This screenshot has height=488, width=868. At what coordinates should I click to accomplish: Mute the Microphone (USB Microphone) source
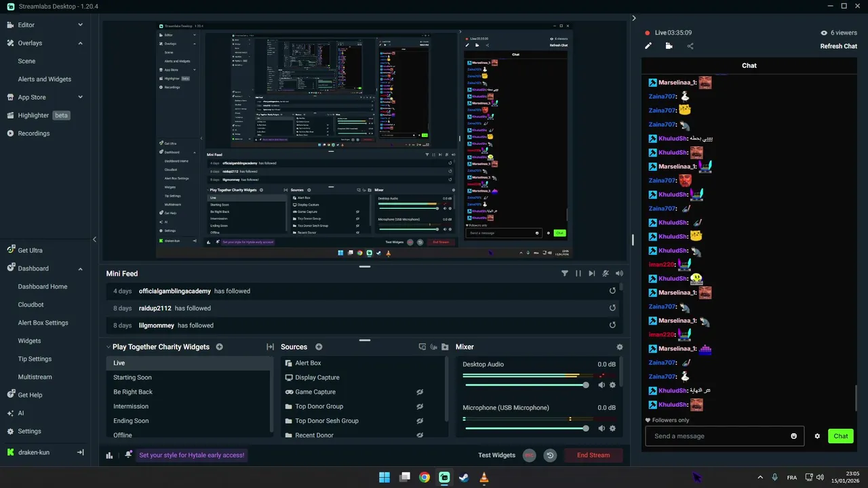(601, 428)
